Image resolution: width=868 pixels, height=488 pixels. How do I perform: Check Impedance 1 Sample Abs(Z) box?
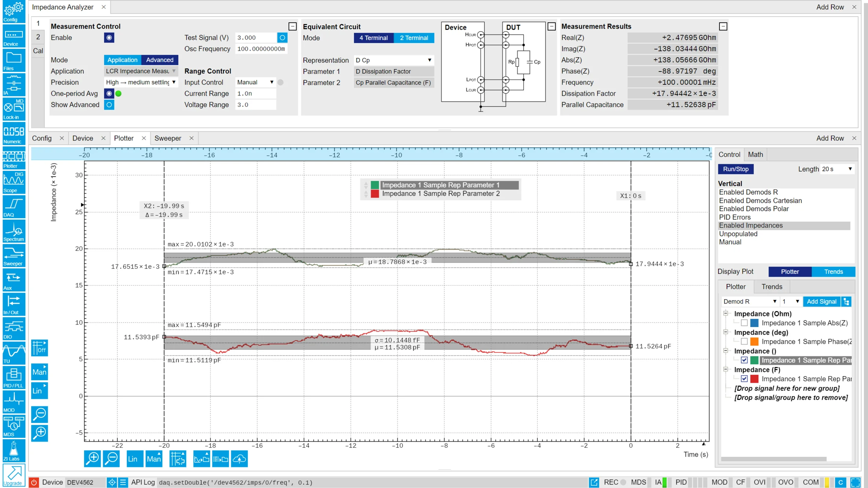[744, 323]
